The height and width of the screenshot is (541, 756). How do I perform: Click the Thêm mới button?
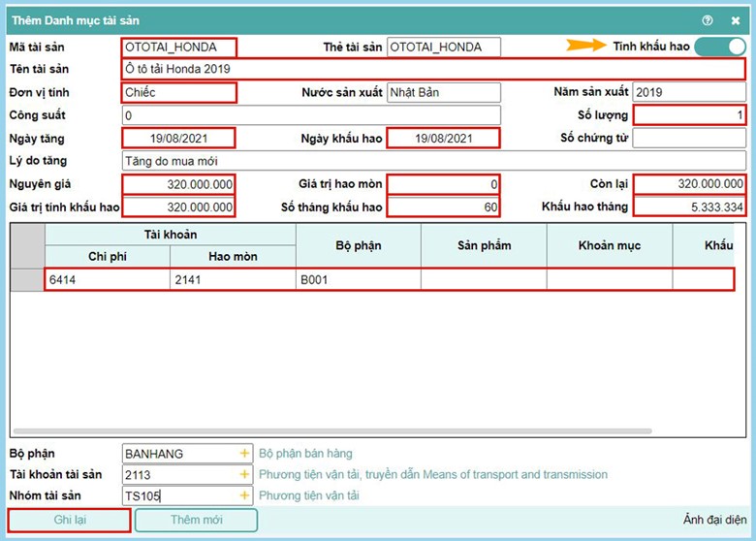(x=197, y=520)
